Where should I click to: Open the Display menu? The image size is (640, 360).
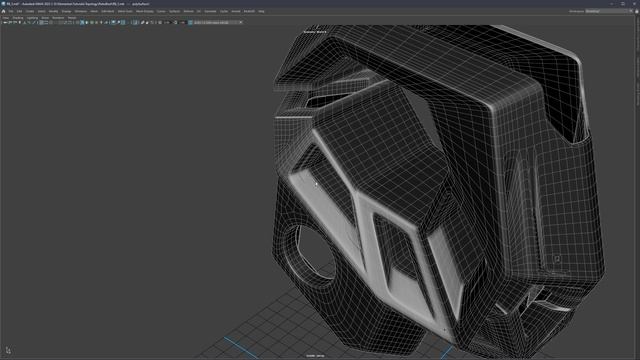(66, 11)
